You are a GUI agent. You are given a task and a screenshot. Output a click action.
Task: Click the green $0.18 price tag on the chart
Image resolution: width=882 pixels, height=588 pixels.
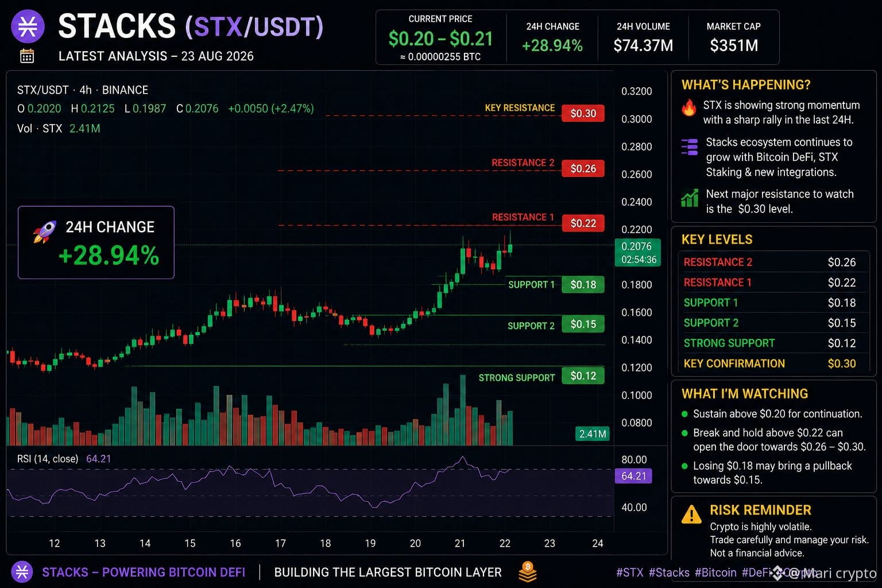pyautogui.click(x=583, y=285)
